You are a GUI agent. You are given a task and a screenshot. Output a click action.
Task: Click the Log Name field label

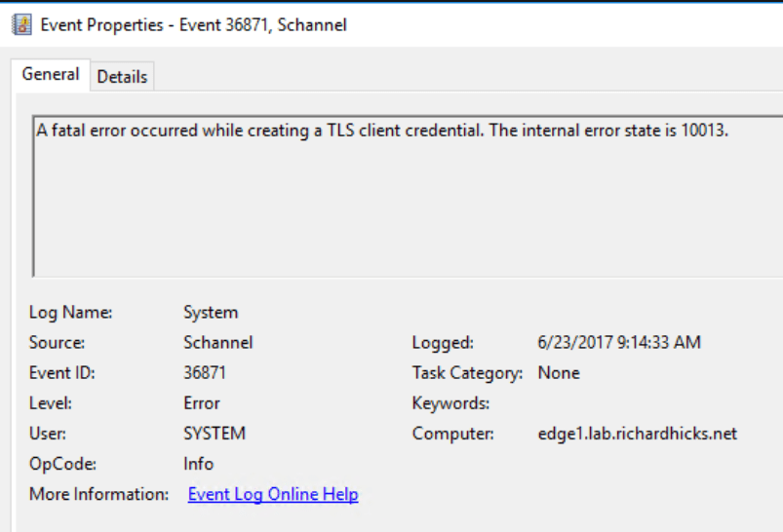(x=71, y=313)
